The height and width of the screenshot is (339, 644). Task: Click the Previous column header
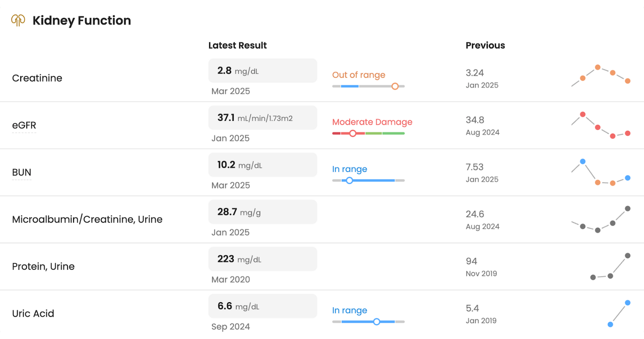point(485,45)
